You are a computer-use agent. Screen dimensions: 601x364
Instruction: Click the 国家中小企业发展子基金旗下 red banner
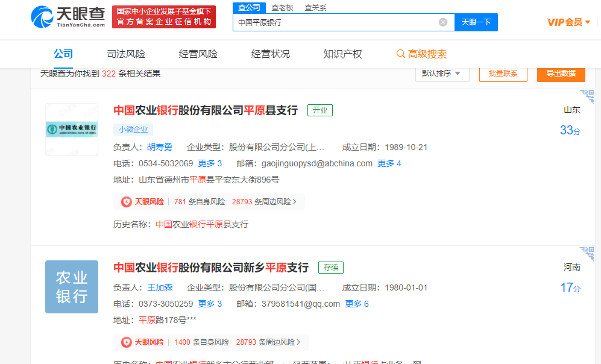164,17
